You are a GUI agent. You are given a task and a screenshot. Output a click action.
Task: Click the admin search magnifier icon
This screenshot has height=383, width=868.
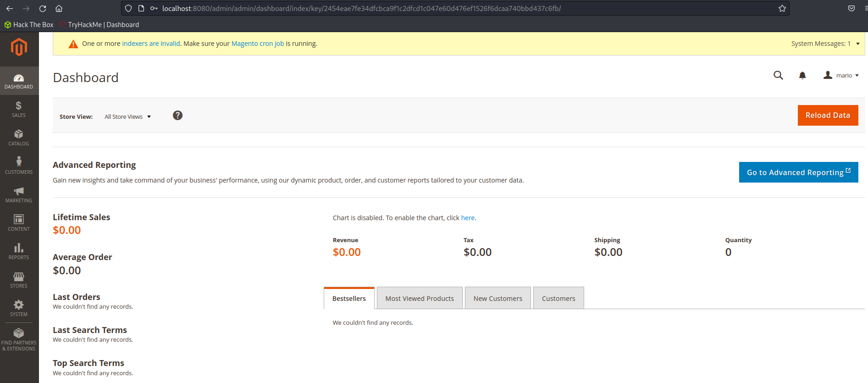(x=778, y=75)
